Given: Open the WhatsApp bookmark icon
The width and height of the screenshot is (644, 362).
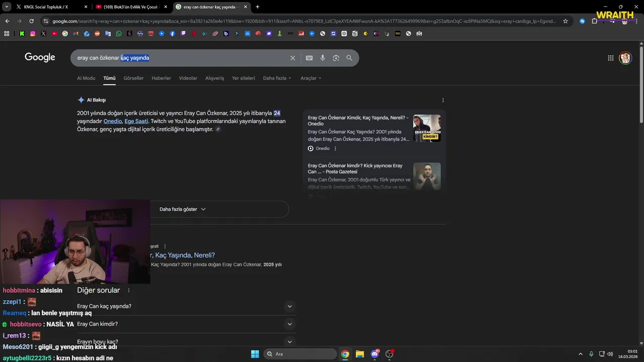Looking at the screenshot, I should tap(119, 34).
